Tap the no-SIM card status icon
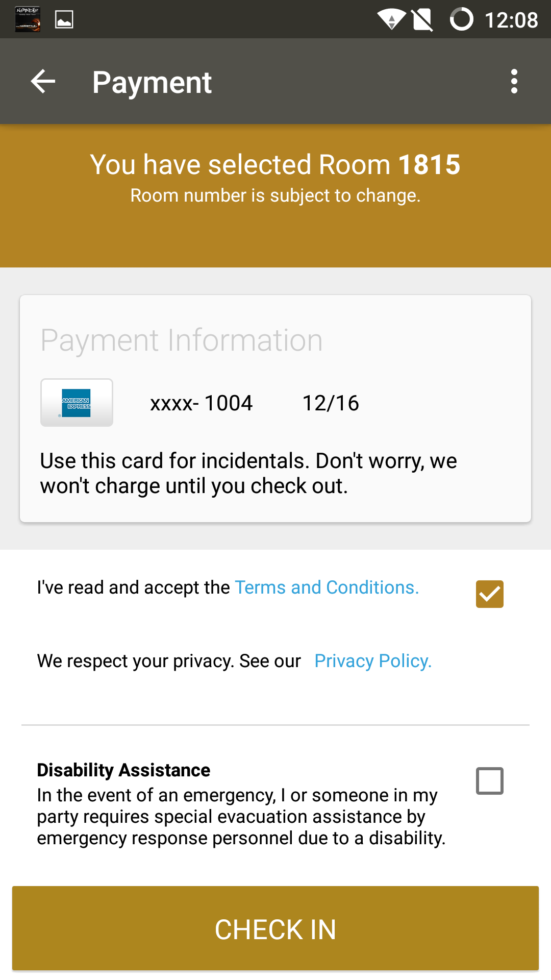 [x=422, y=20]
